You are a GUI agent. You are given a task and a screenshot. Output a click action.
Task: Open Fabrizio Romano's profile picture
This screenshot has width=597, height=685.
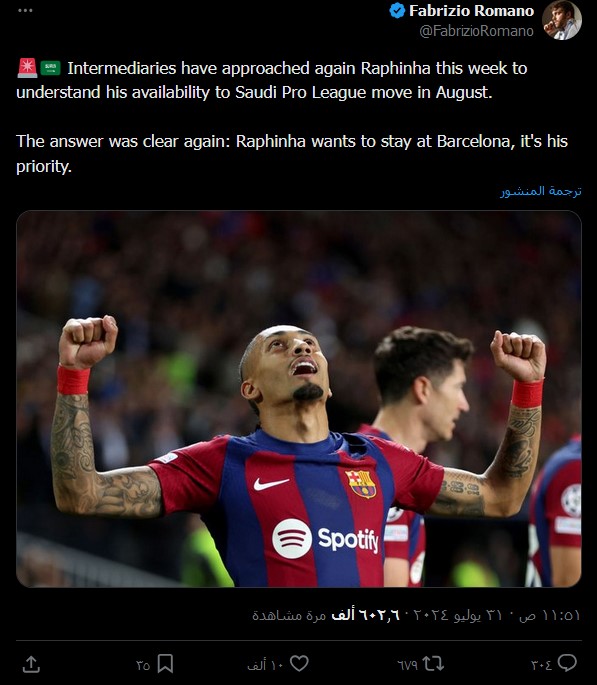(x=562, y=20)
